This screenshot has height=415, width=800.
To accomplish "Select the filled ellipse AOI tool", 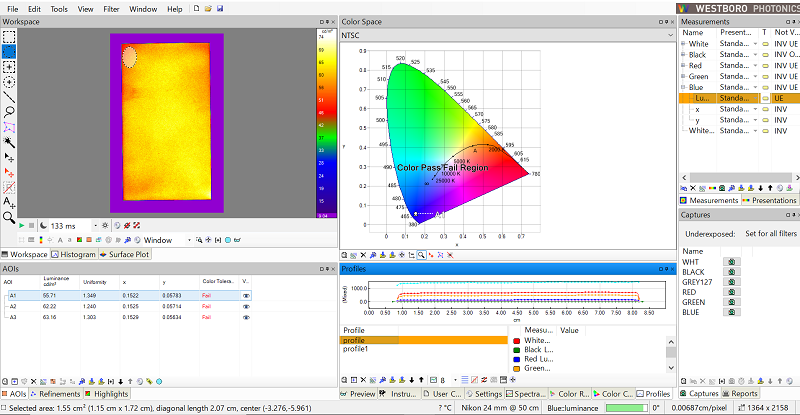I will 9,52.
